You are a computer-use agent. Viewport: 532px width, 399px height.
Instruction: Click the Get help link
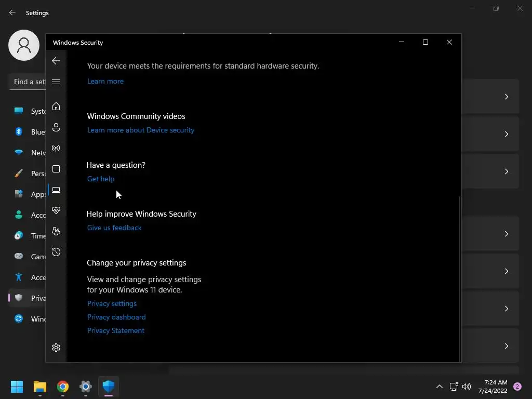101,179
